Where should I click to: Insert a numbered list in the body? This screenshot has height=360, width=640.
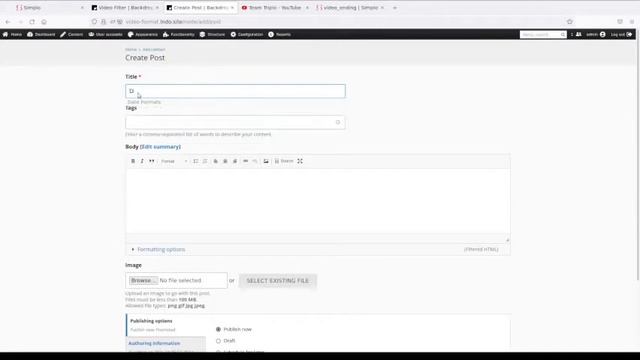click(205, 161)
